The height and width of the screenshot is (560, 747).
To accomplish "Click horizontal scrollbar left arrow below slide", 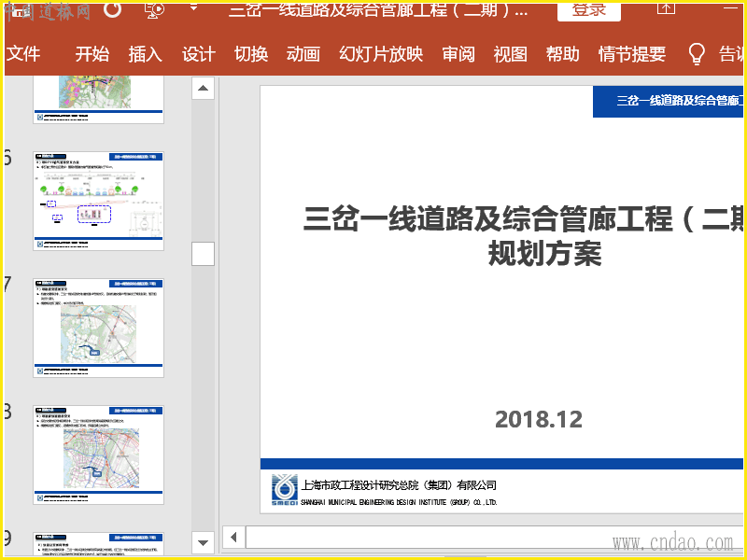I will (x=233, y=538).
